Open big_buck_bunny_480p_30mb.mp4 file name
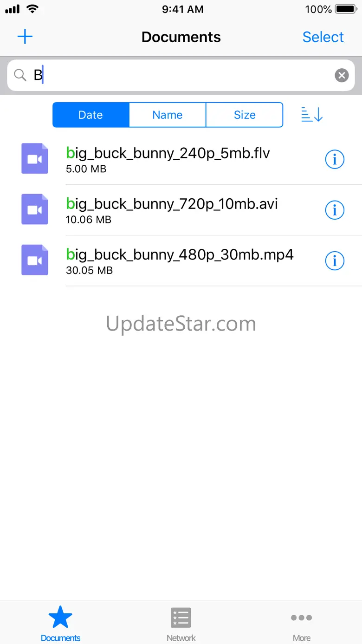The image size is (362, 644). coord(180,254)
